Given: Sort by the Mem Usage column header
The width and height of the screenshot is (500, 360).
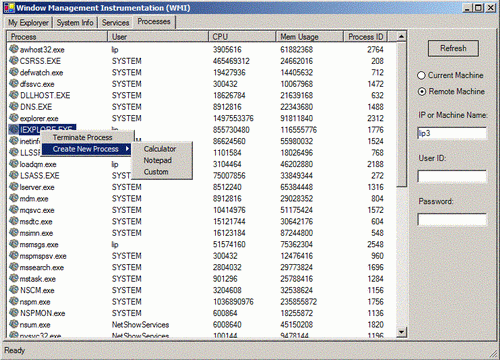Looking at the screenshot, I should [x=310, y=36].
